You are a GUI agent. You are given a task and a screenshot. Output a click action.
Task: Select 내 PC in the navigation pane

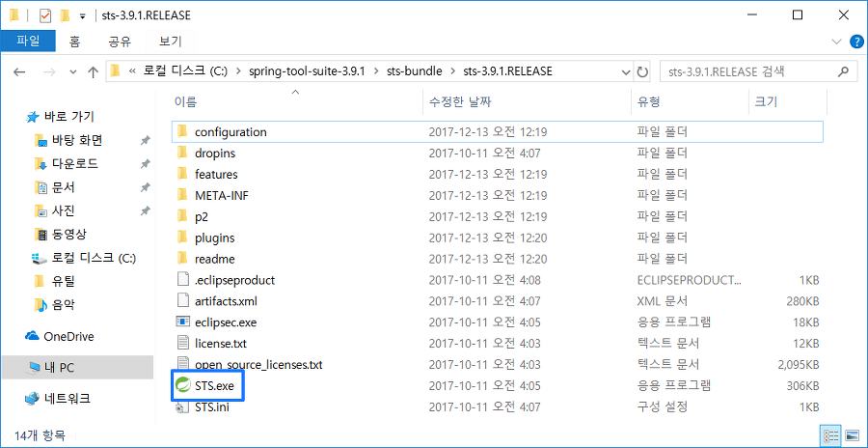pos(77,367)
